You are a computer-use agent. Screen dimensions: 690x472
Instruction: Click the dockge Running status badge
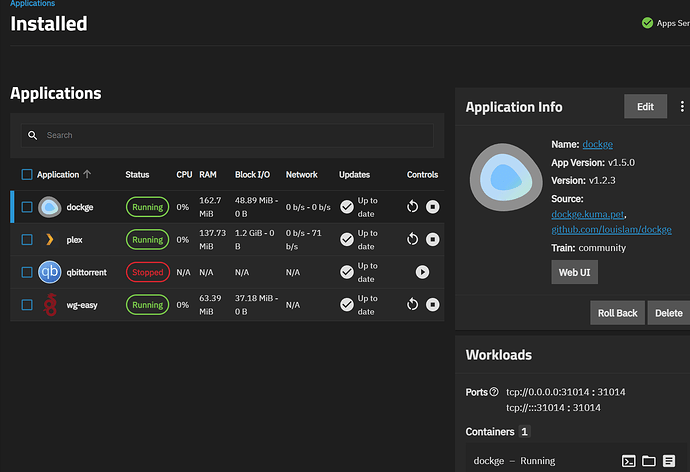pyautogui.click(x=147, y=207)
